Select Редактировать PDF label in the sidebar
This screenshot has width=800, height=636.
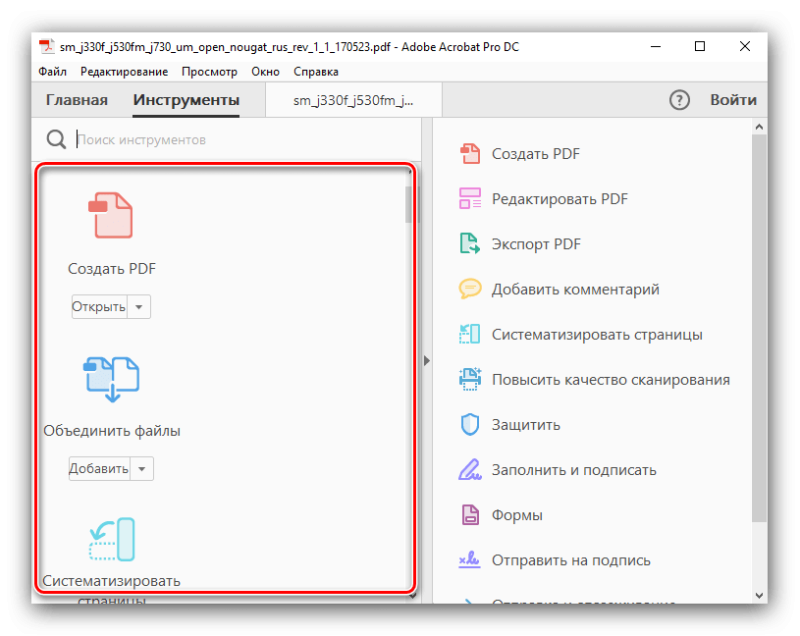pyautogui.click(x=560, y=199)
